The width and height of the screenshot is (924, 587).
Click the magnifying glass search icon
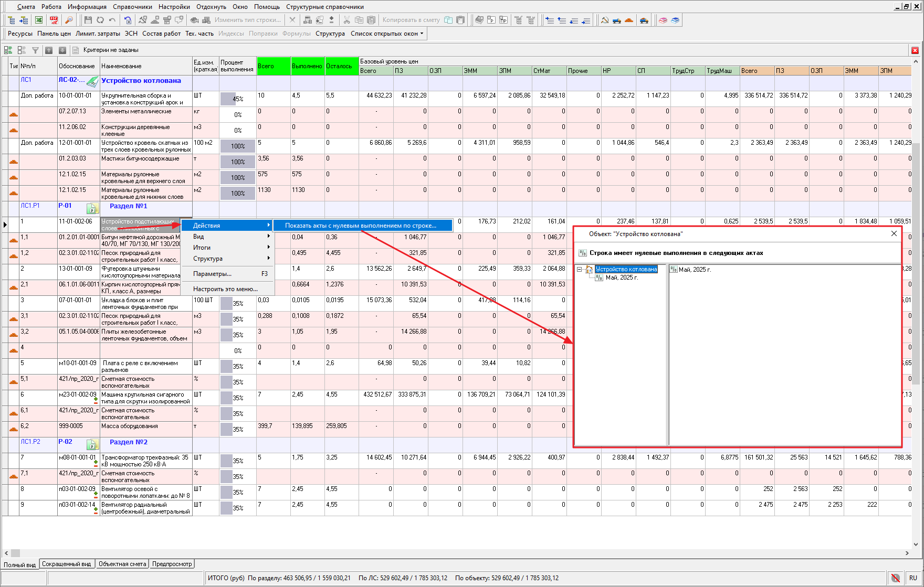(69, 20)
